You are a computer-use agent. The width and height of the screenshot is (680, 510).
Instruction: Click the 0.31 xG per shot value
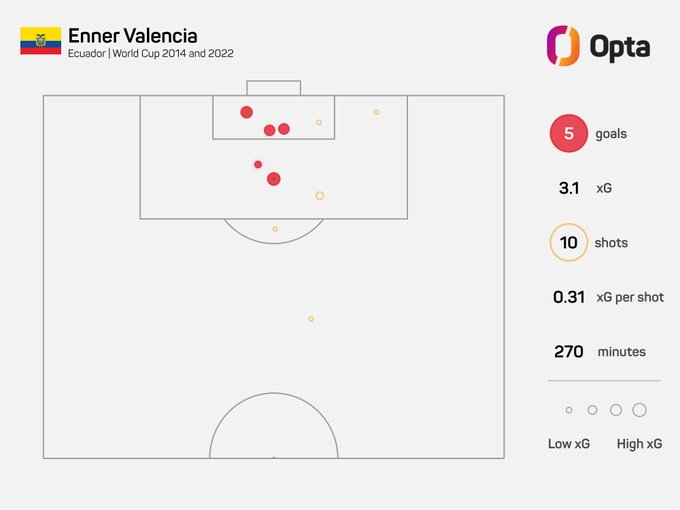tap(569, 297)
